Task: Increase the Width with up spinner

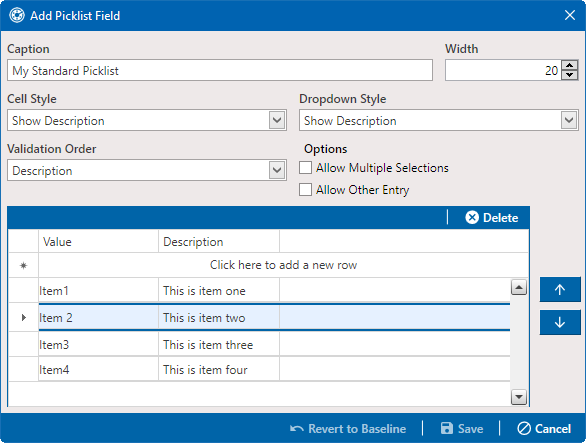Action: (x=570, y=65)
